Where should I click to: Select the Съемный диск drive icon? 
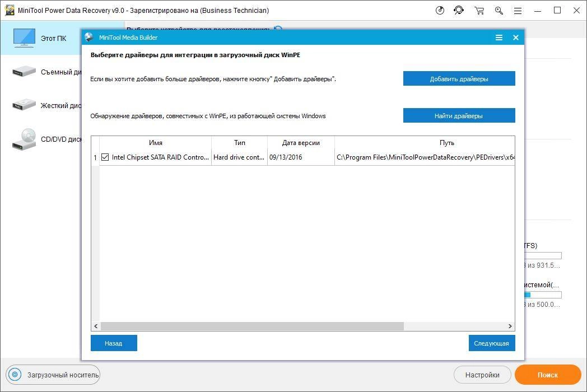coord(24,71)
